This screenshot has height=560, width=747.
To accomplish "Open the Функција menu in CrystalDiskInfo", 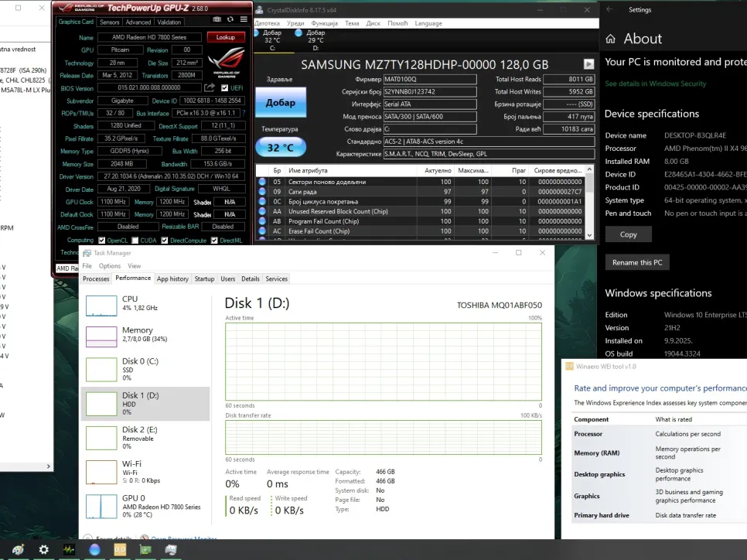I will click(324, 23).
